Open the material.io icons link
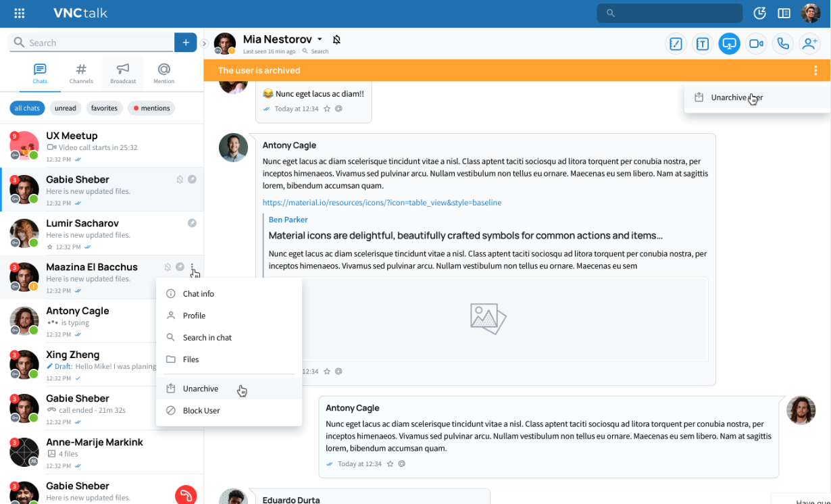The height and width of the screenshot is (504, 831). (x=382, y=203)
